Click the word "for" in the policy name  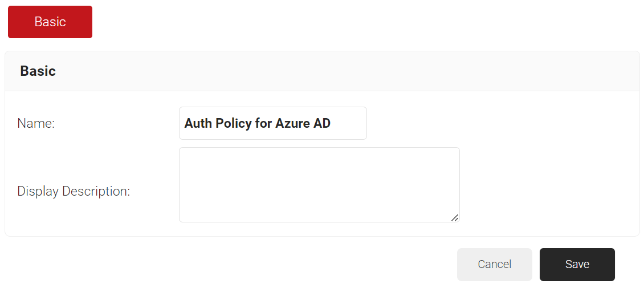[263, 123]
